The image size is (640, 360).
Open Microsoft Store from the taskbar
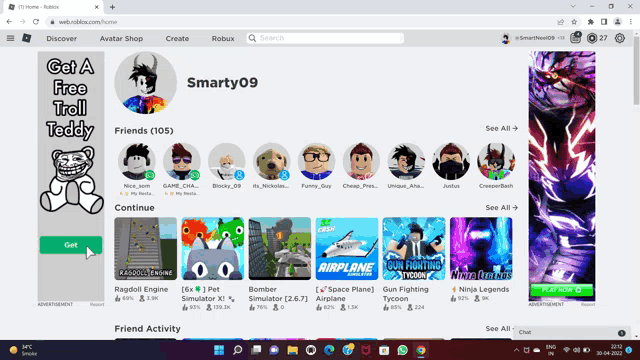[384, 350]
